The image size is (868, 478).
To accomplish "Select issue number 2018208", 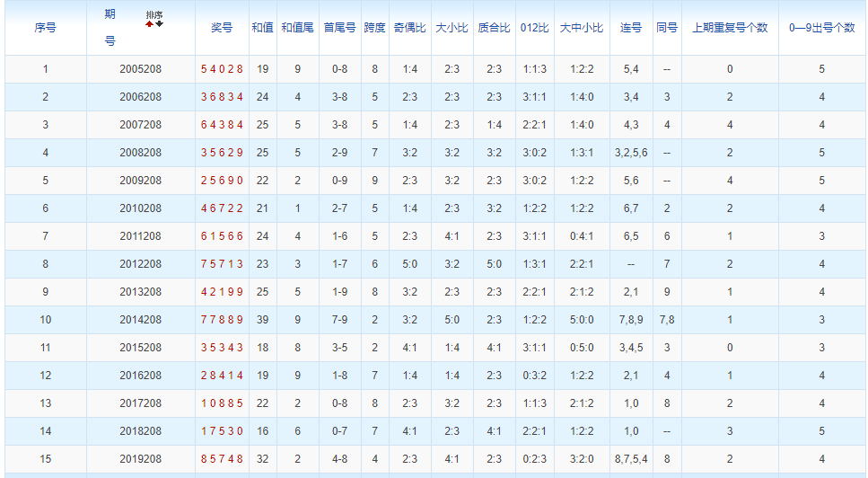I will point(141,431).
